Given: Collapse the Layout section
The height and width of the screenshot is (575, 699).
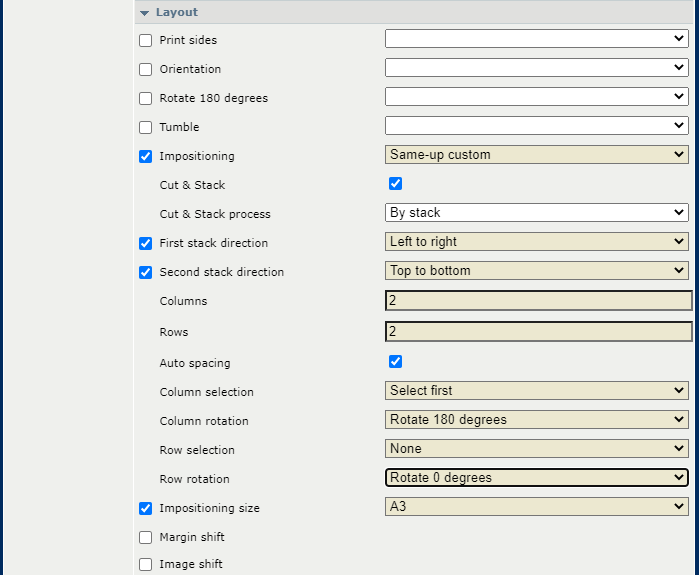Looking at the screenshot, I should pyautogui.click(x=145, y=13).
